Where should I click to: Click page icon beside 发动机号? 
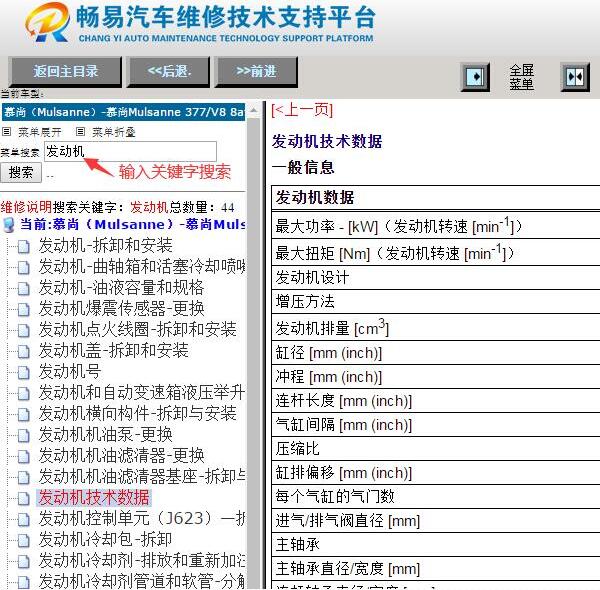[x=23, y=373]
